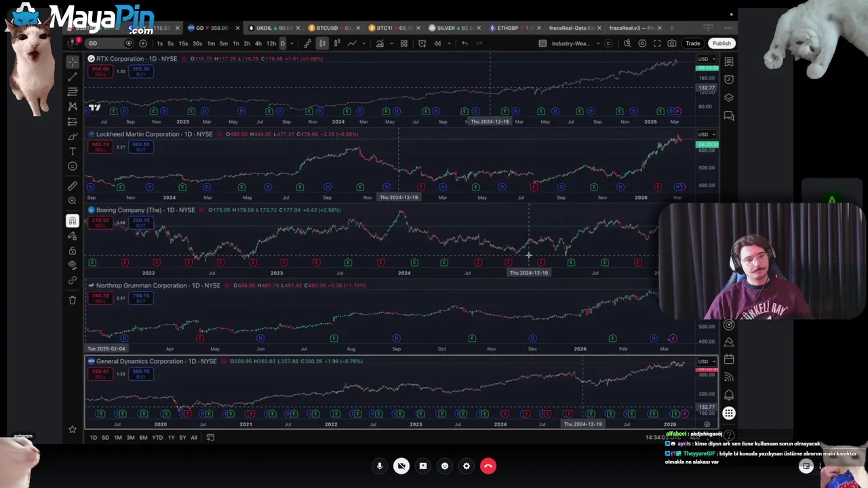Enter fullscreen mode
868x488 pixels.
click(657, 43)
